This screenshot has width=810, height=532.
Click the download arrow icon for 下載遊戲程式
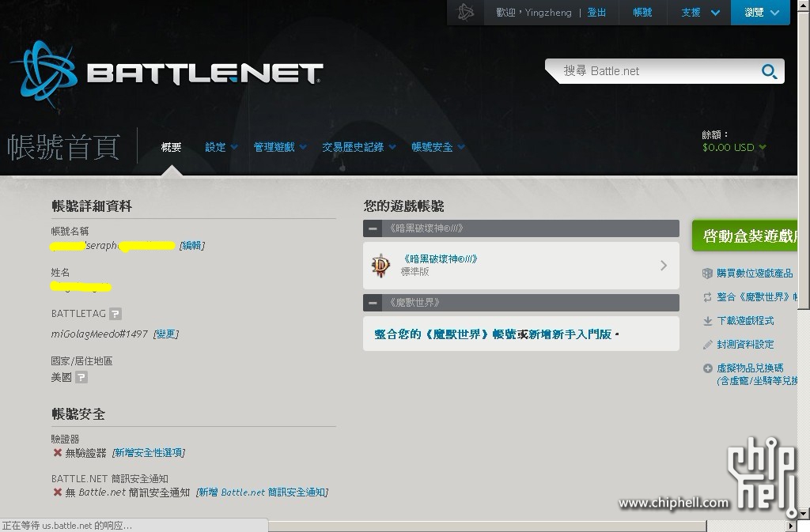(707, 321)
